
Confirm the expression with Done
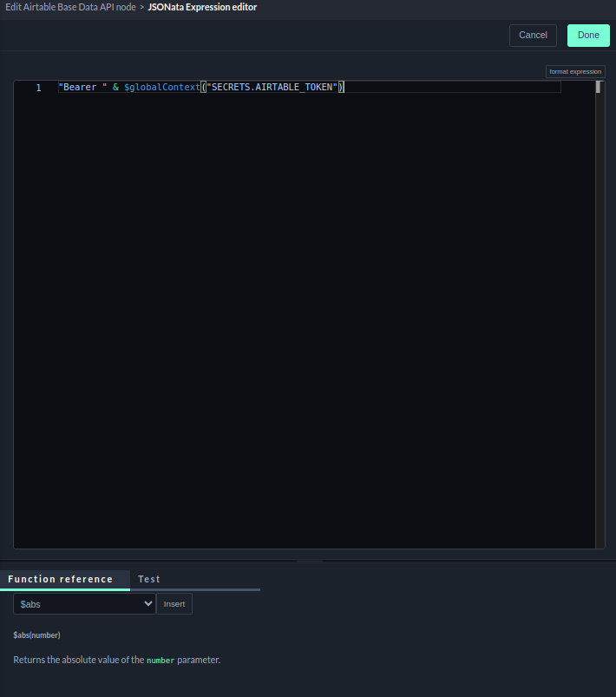coord(588,36)
